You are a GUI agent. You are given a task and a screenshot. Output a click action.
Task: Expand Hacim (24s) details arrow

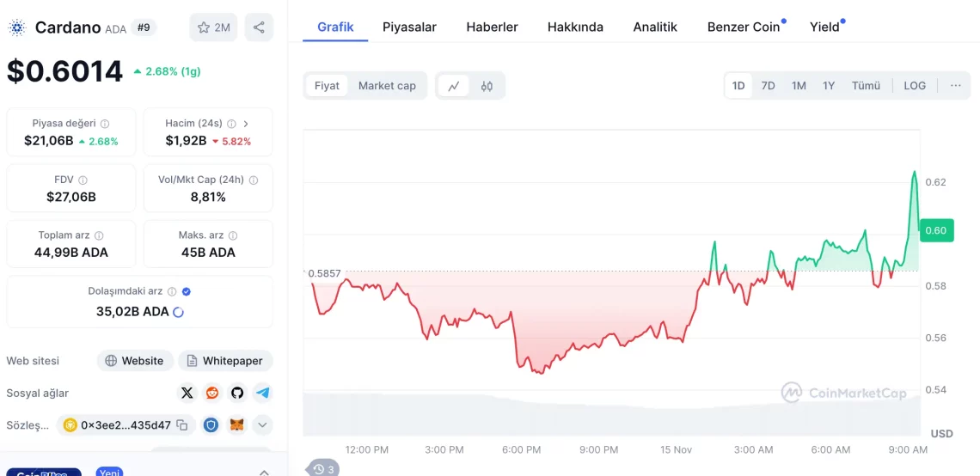pyautogui.click(x=246, y=124)
